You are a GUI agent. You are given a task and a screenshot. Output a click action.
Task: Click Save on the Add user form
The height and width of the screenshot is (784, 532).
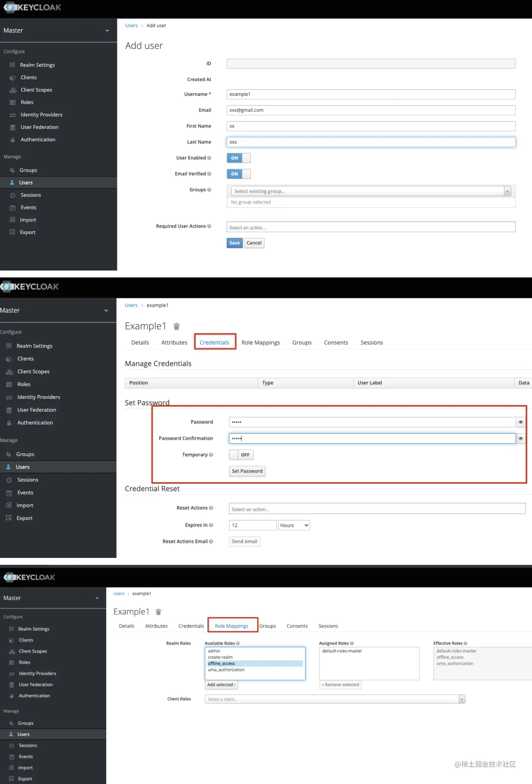(x=235, y=243)
